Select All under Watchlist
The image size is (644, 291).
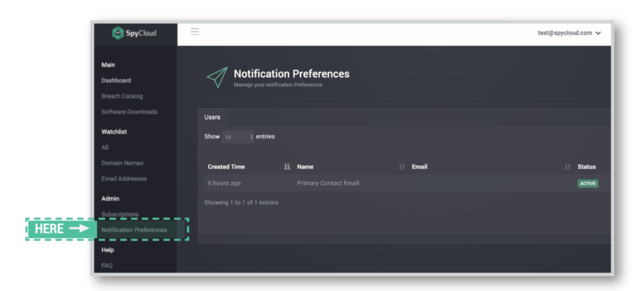pos(105,147)
